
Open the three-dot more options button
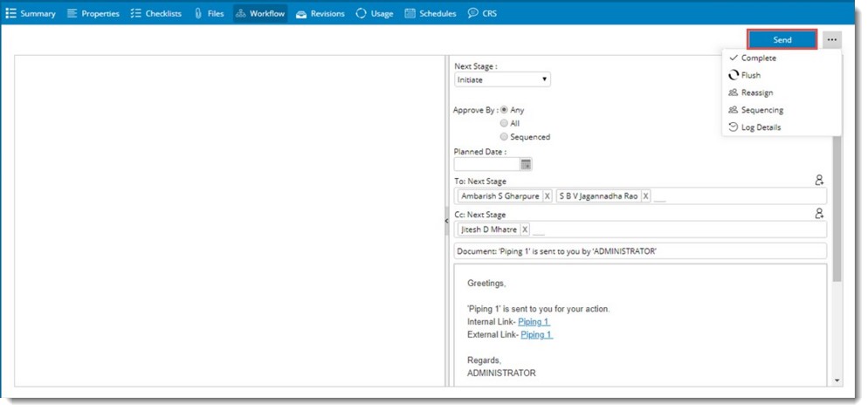point(832,40)
